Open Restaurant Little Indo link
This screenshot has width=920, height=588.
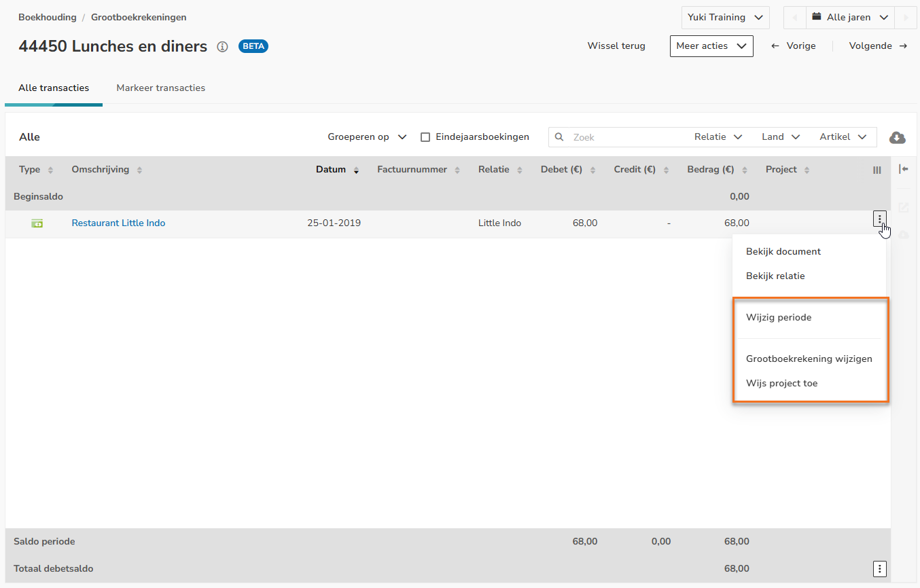[x=118, y=223]
